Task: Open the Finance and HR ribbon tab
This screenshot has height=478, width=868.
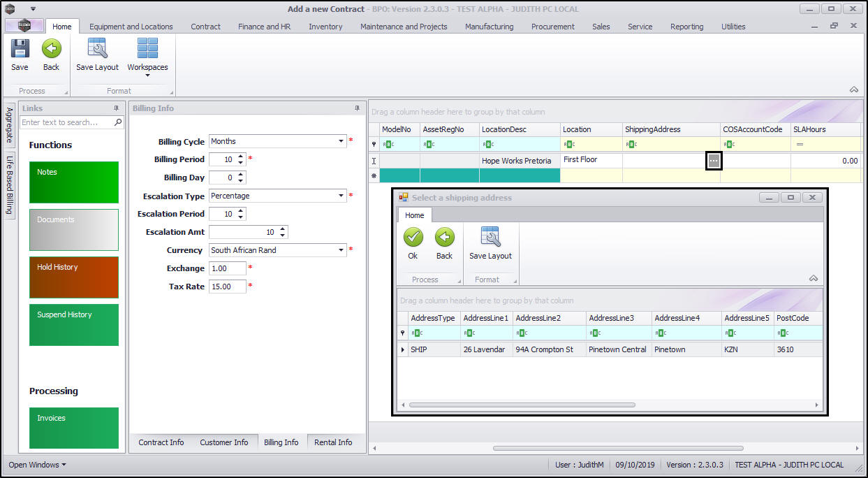Action: [264, 27]
